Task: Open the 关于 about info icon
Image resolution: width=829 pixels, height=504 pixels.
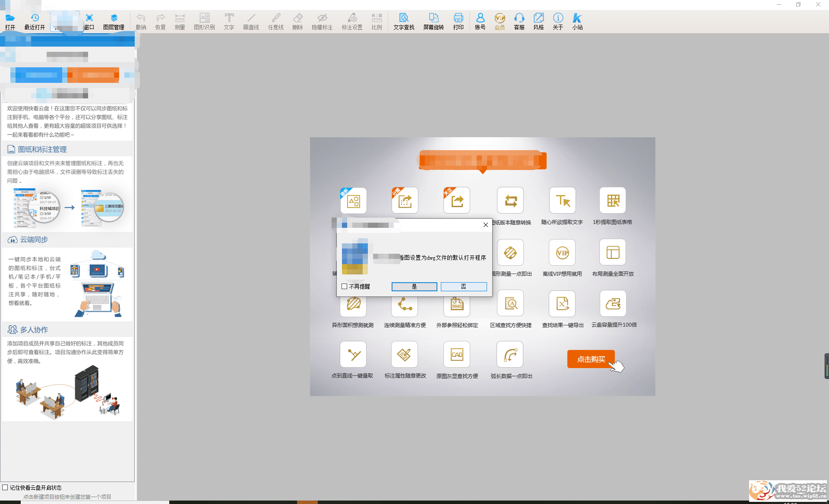Action: click(x=558, y=22)
